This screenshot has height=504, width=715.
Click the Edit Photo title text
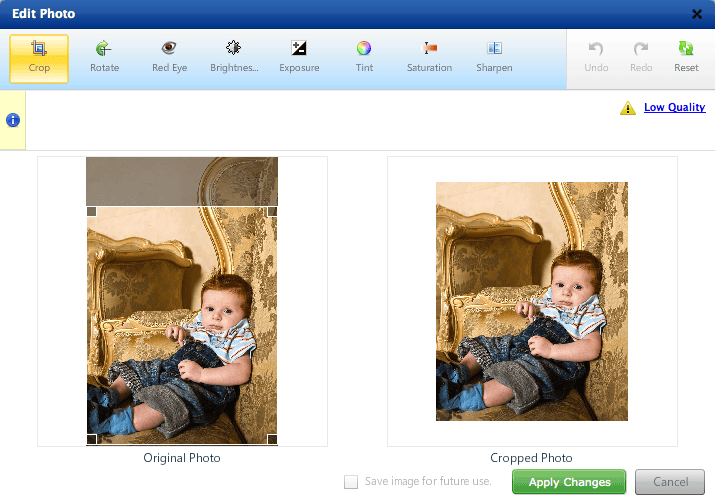tap(43, 14)
